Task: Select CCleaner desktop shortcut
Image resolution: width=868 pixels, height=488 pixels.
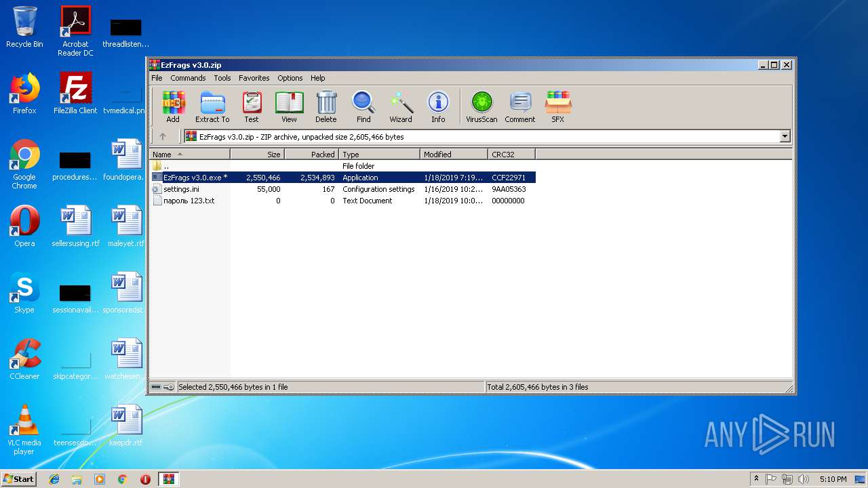Action: [x=24, y=359]
